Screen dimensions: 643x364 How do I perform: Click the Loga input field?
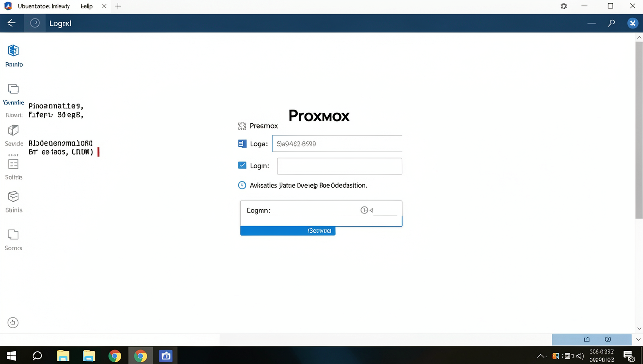coord(337,144)
